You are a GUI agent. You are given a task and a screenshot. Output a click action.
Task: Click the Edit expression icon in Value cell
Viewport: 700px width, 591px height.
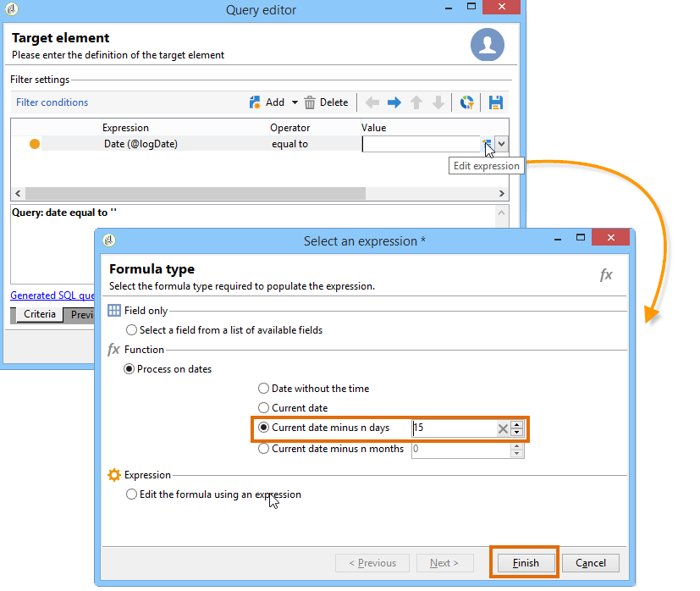tap(487, 144)
